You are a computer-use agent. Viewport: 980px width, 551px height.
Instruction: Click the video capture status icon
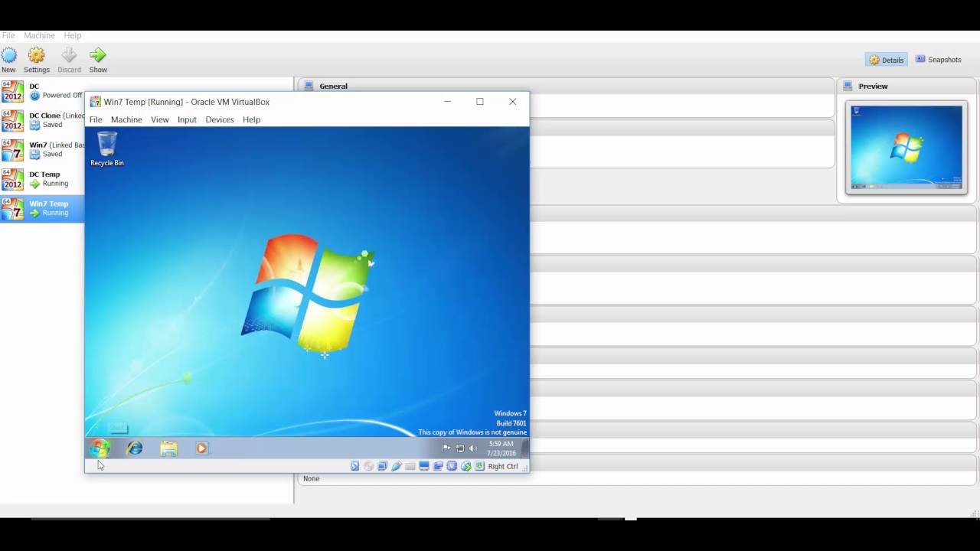[438, 466]
